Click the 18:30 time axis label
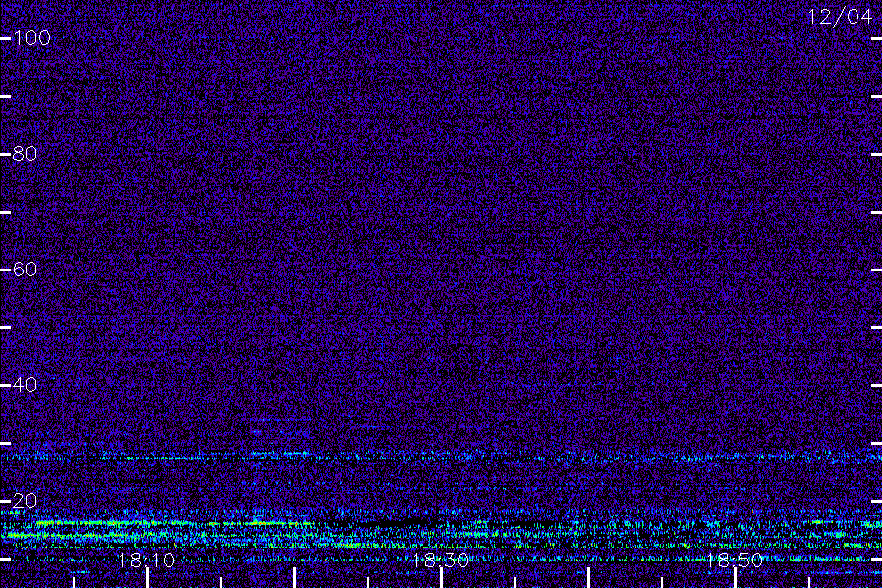Viewport: 882px width, 588px height. (x=441, y=561)
